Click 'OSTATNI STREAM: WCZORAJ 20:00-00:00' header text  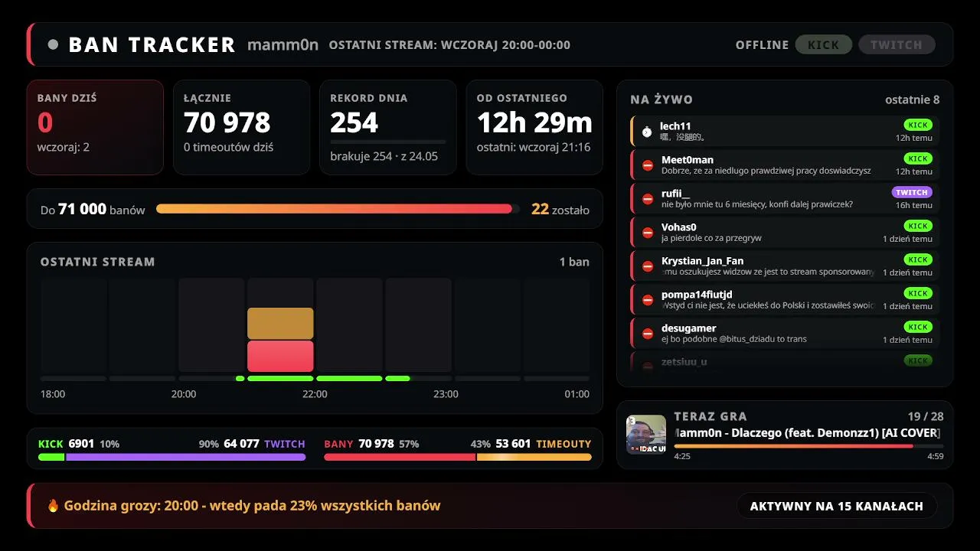(449, 45)
